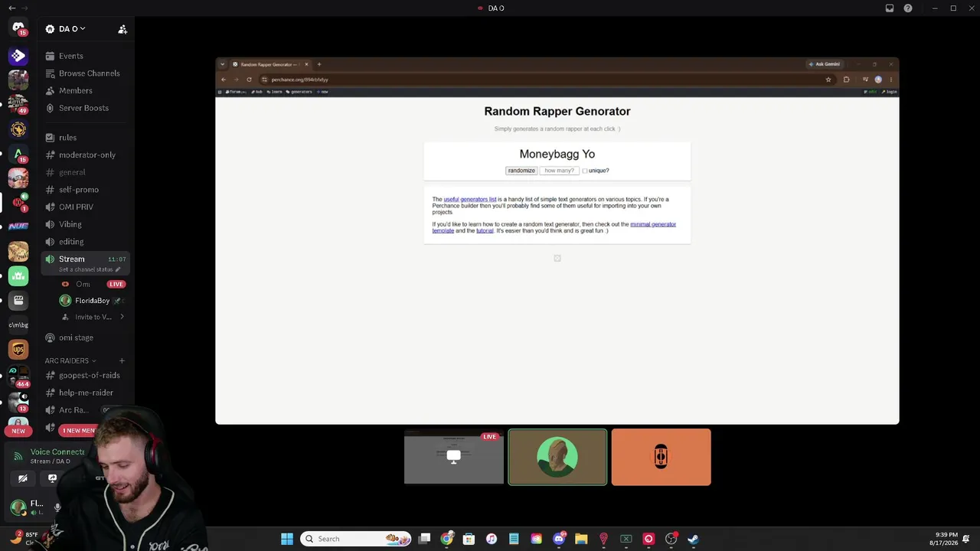Open Discord direct messages home icon
Screen dimensions: 980x551
click(x=18, y=28)
